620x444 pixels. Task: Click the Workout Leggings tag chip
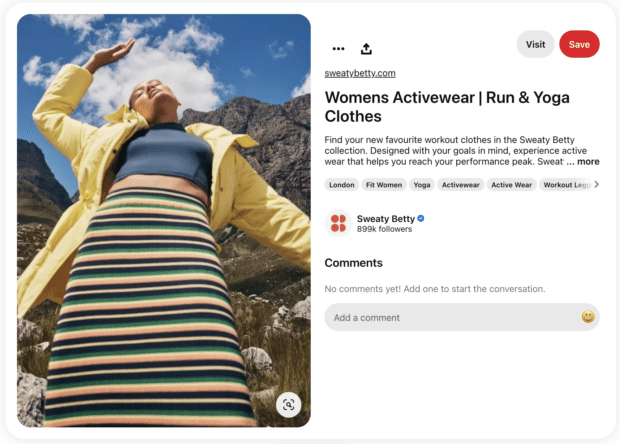(566, 185)
